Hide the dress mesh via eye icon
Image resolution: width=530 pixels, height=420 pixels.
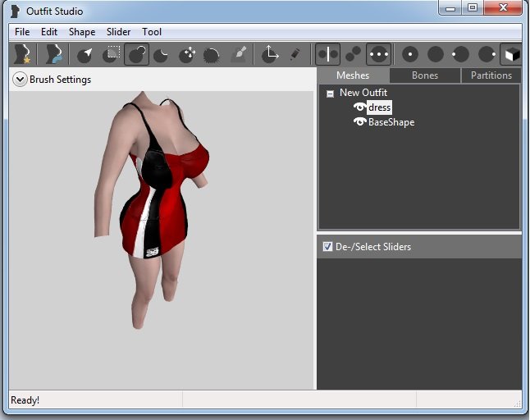[359, 107]
